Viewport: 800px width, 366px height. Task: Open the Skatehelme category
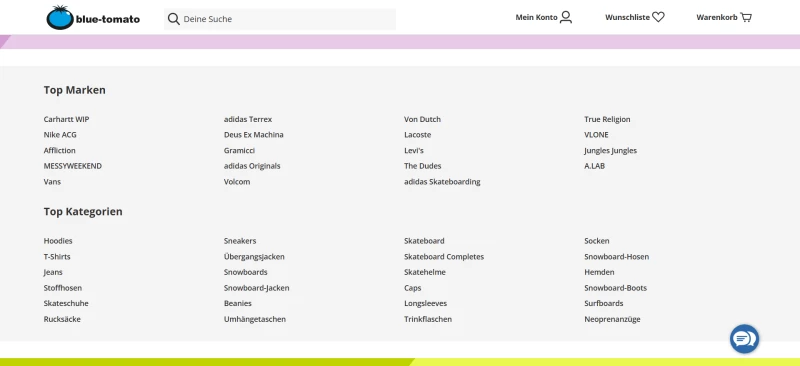point(425,272)
